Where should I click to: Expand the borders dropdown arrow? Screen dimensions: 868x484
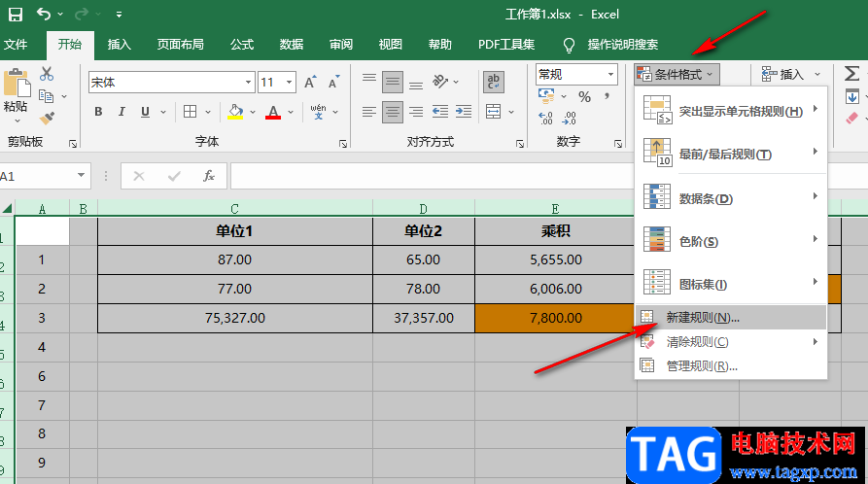(208, 112)
